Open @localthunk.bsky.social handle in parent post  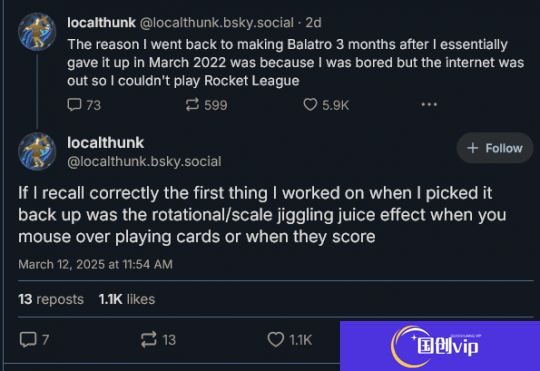[217, 23]
